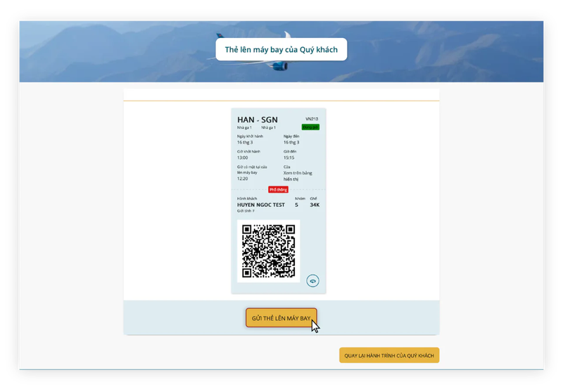Flip the boarding pass with round arrow icon

click(x=312, y=281)
